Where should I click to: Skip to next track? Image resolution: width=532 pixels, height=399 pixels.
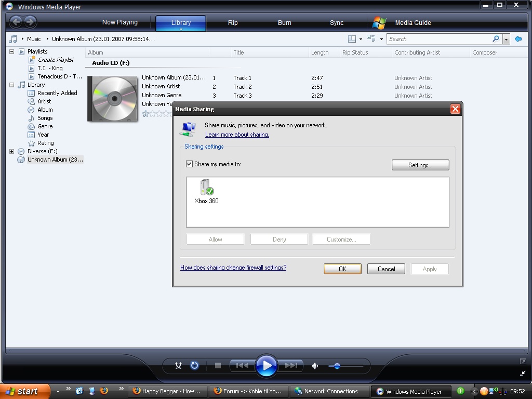tap(291, 365)
